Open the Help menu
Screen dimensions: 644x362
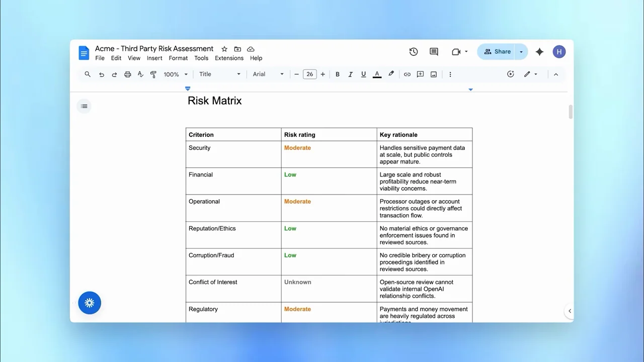tap(256, 58)
